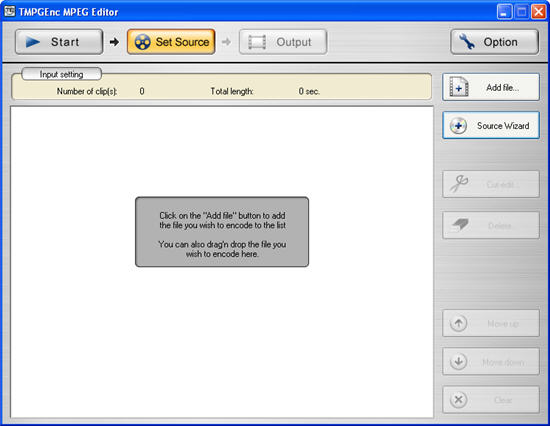Select the Input setting label tab
Viewport: 550px width, 426px height.
pos(61,74)
